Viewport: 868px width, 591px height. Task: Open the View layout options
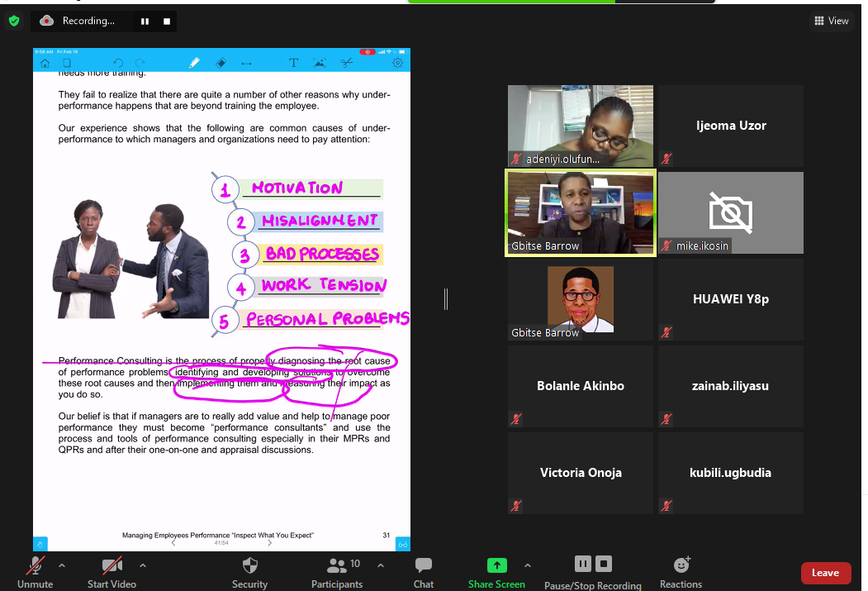[x=832, y=21]
